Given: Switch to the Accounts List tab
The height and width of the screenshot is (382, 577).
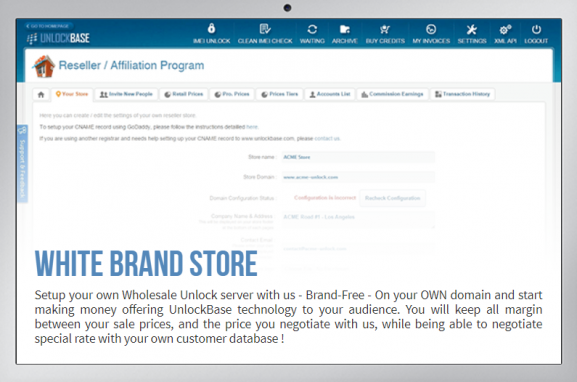Looking at the screenshot, I should (330, 94).
